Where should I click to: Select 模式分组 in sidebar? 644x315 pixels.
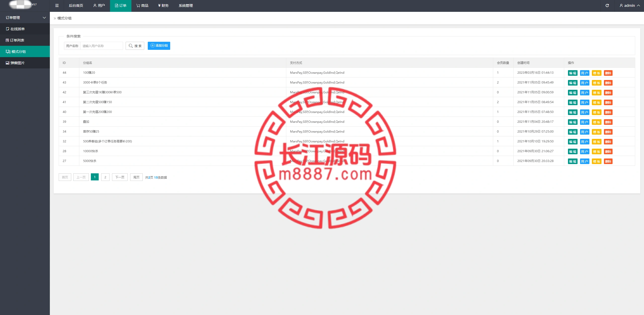pyautogui.click(x=25, y=52)
